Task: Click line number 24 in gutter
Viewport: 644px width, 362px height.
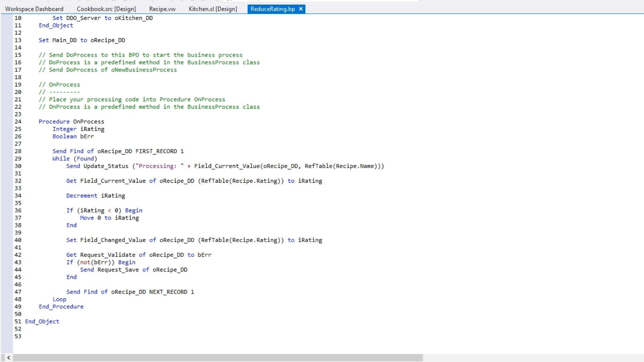Action: (x=18, y=122)
